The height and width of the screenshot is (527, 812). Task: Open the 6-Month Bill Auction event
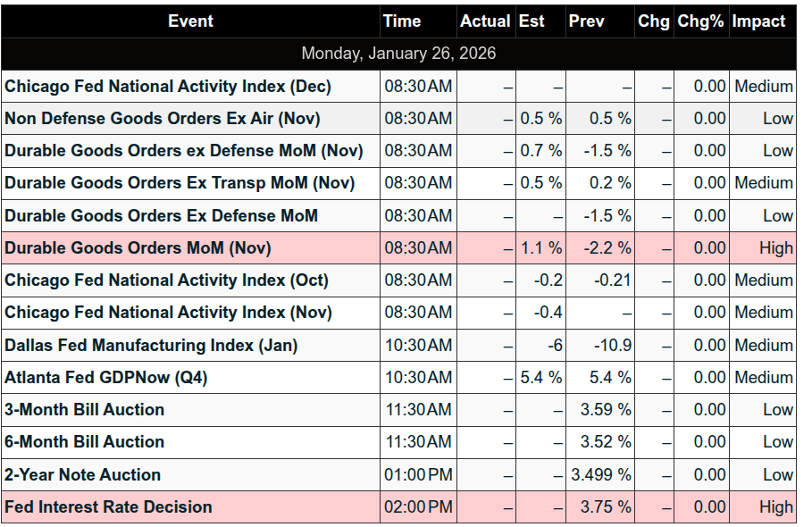pyautogui.click(x=85, y=442)
